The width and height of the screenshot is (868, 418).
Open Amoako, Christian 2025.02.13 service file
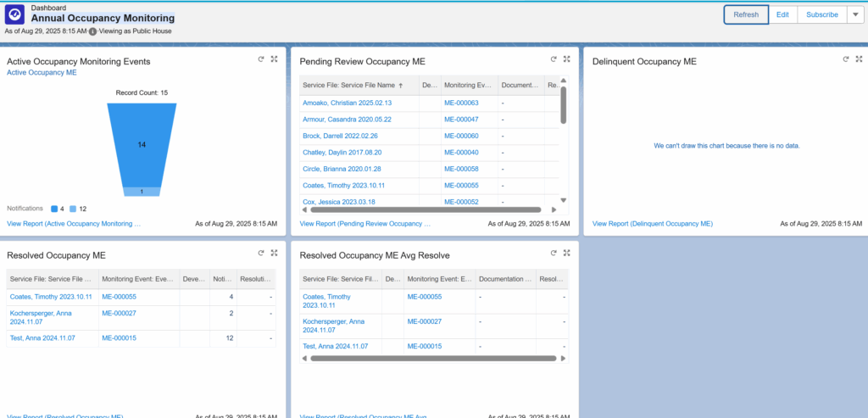tap(347, 103)
